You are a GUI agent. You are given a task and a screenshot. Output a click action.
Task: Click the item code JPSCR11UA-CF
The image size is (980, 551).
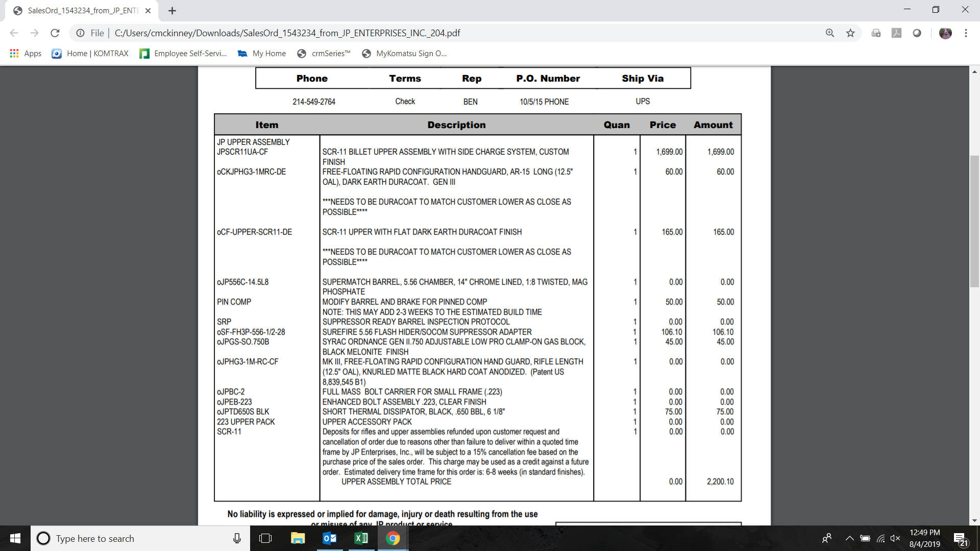[242, 152]
